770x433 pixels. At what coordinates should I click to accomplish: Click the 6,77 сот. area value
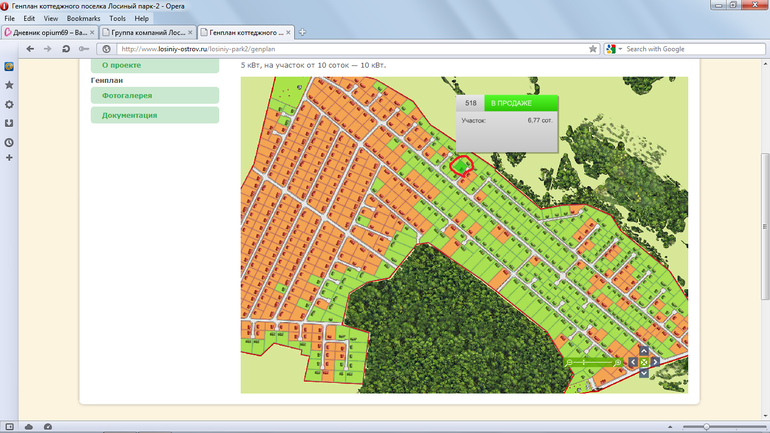[x=540, y=120]
